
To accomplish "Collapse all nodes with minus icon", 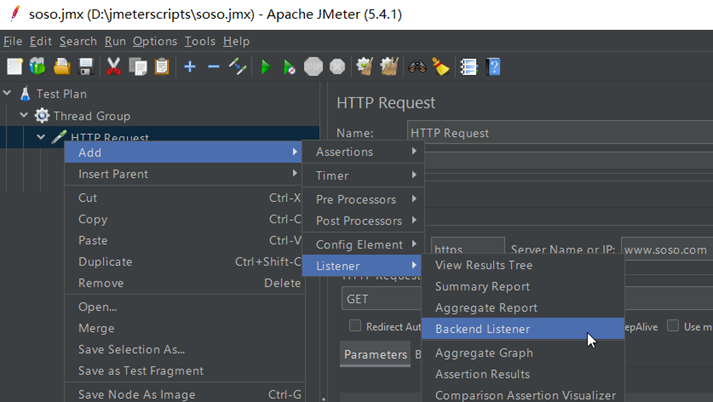I will [214, 67].
